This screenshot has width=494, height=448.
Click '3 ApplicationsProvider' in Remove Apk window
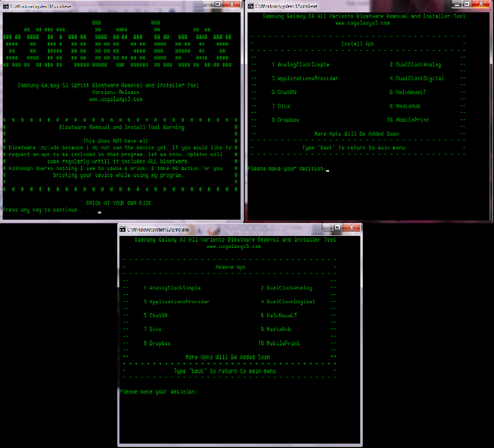click(x=176, y=302)
